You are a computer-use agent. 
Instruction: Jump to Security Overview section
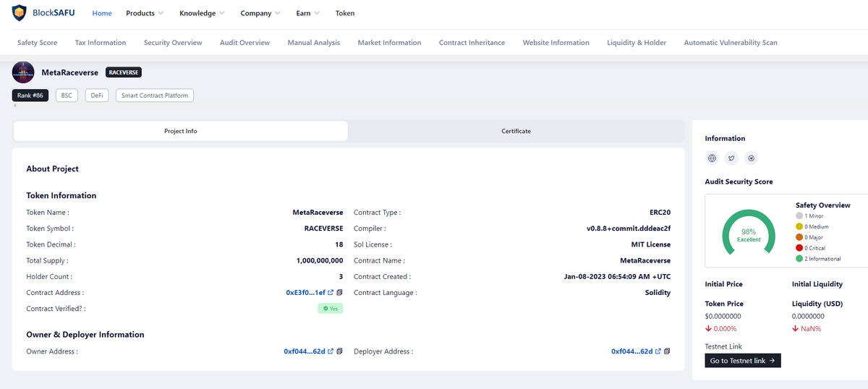pos(173,43)
